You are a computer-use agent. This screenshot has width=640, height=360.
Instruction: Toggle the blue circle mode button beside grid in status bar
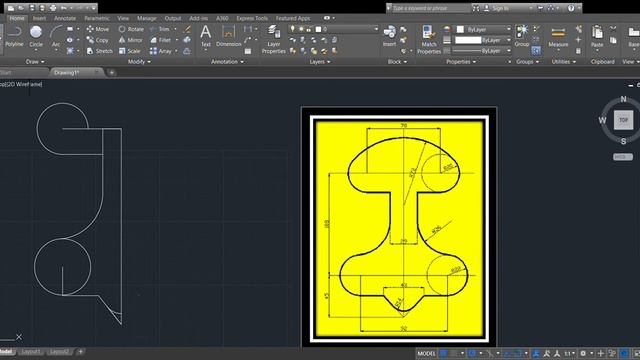pos(472,353)
